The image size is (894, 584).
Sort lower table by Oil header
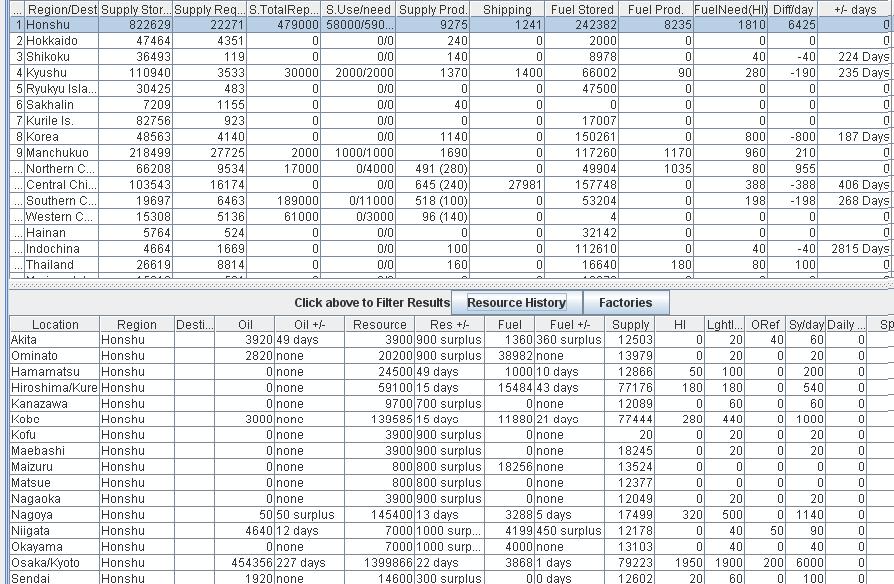pos(245,324)
